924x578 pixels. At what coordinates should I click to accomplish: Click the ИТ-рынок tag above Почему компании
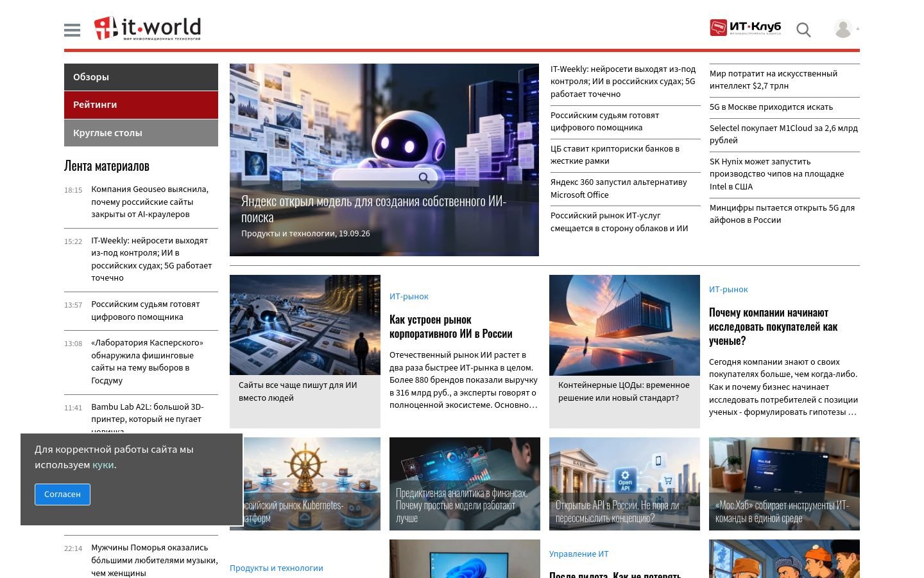728,290
